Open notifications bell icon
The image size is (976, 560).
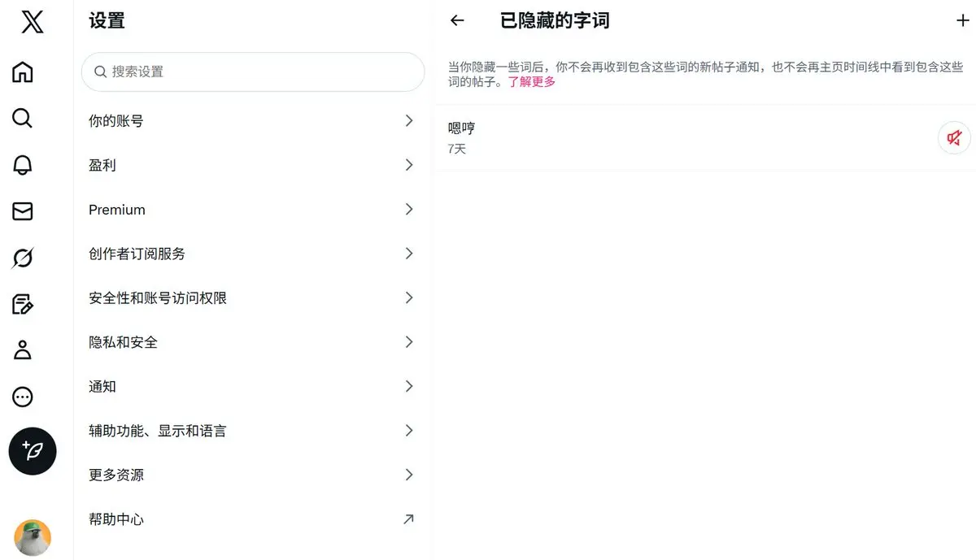coord(23,165)
